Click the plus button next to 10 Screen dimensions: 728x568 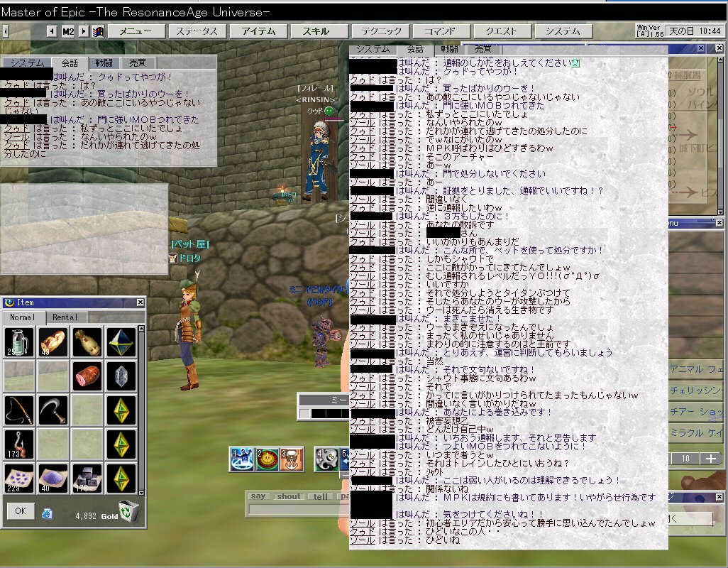711,459
